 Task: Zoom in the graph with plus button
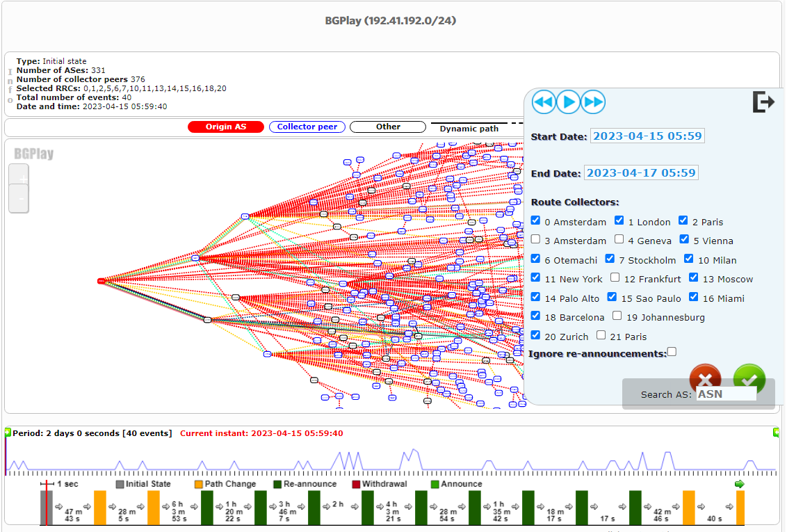coord(19,177)
